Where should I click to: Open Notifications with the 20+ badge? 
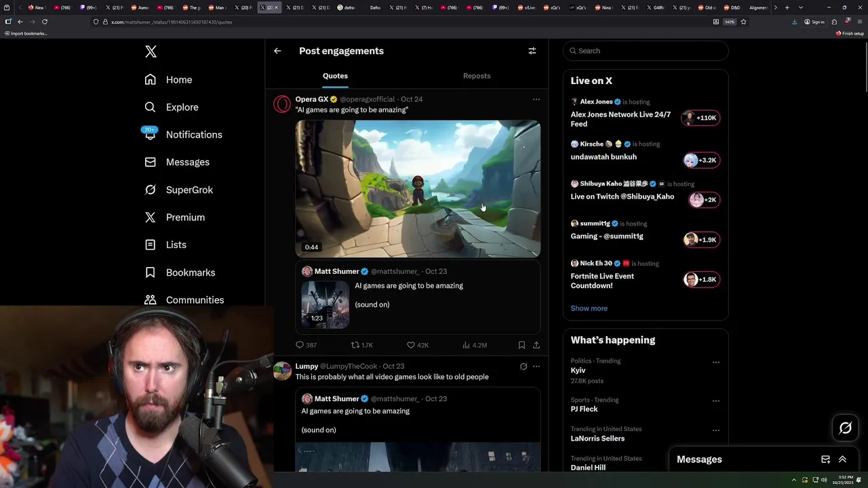coord(183,134)
